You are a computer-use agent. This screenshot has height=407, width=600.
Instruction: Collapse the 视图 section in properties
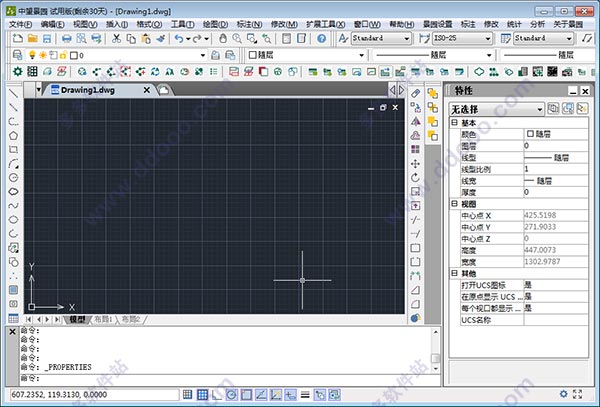454,204
